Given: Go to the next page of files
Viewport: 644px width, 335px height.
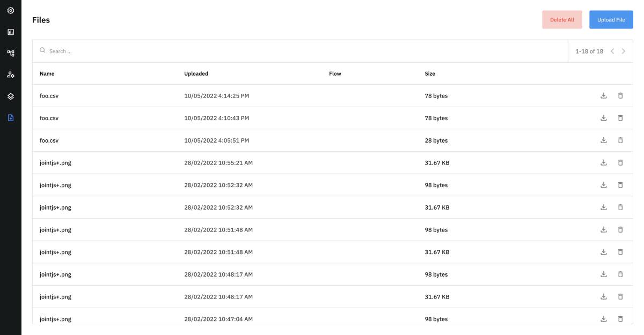Looking at the screenshot, I should (x=623, y=51).
